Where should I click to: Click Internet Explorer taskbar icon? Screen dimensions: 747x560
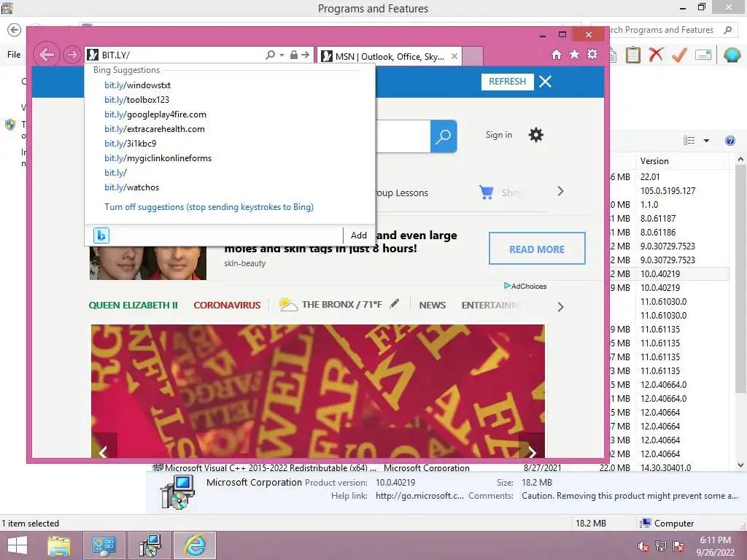(x=195, y=545)
